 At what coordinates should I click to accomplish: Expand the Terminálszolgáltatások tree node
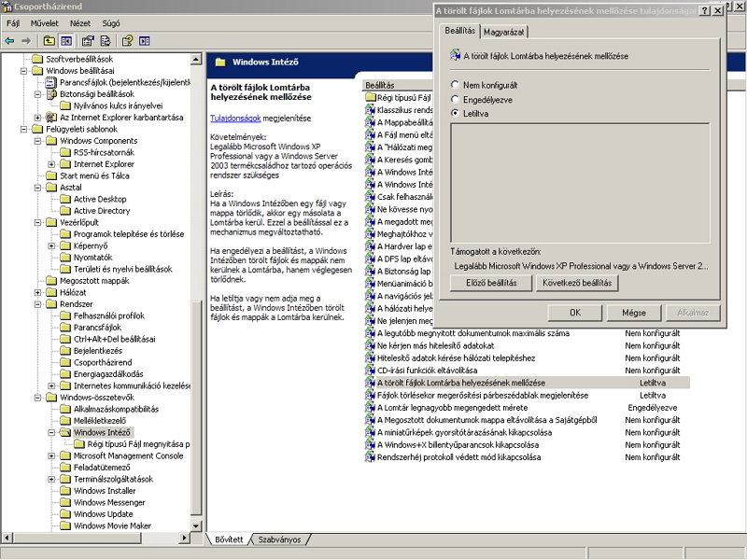click(51, 479)
